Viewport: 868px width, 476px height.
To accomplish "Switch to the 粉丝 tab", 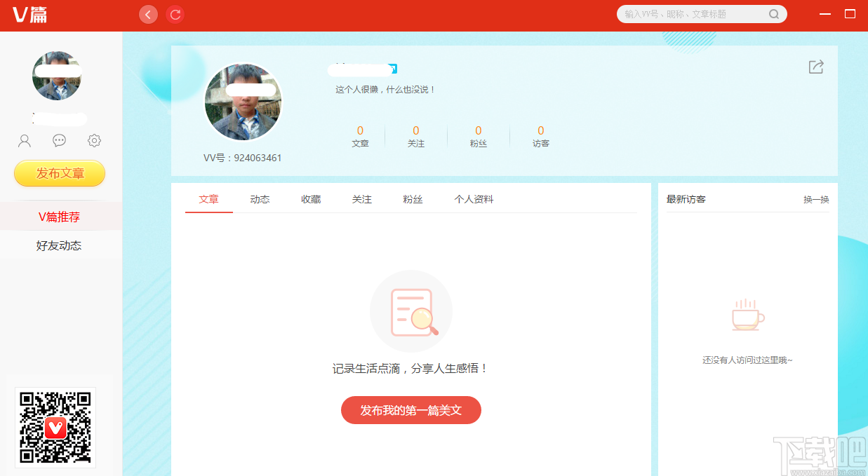I will point(413,199).
